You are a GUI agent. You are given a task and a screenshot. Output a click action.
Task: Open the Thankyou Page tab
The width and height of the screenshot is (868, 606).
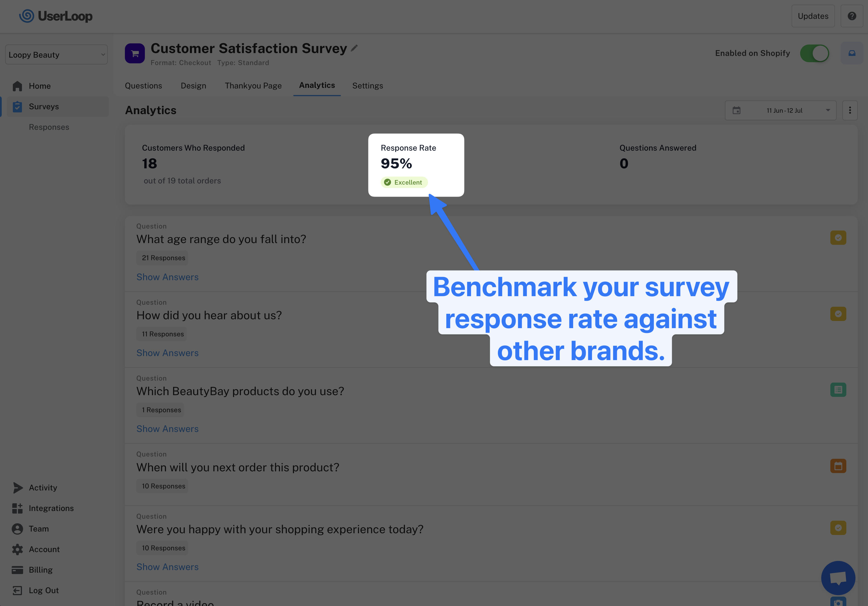click(253, 86)
